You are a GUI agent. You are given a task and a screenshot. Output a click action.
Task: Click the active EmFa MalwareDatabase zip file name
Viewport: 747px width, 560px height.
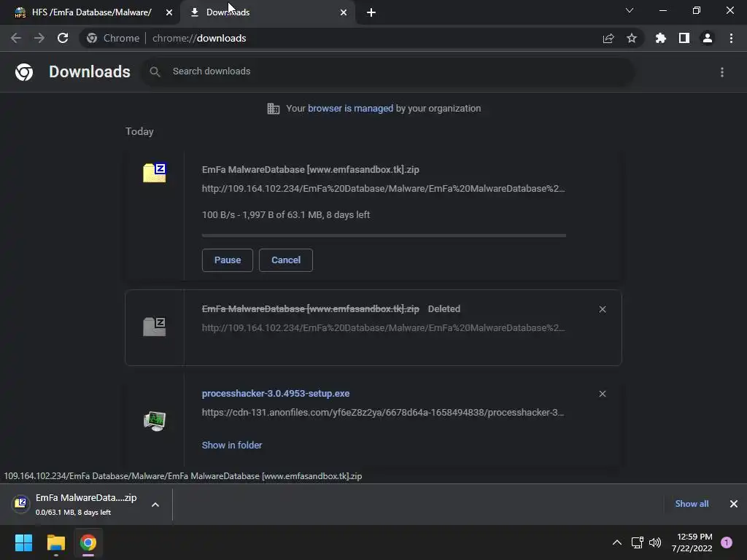pyautogui.click(x=311, y=169)
